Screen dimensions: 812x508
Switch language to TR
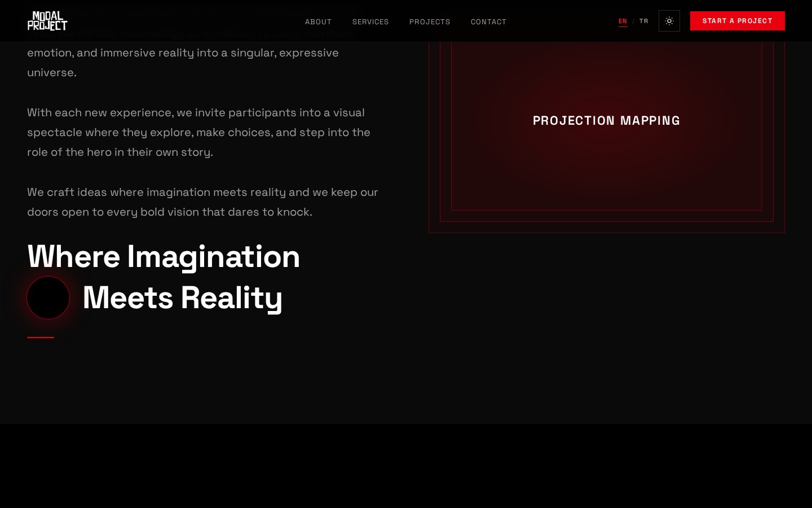[644, 21]
